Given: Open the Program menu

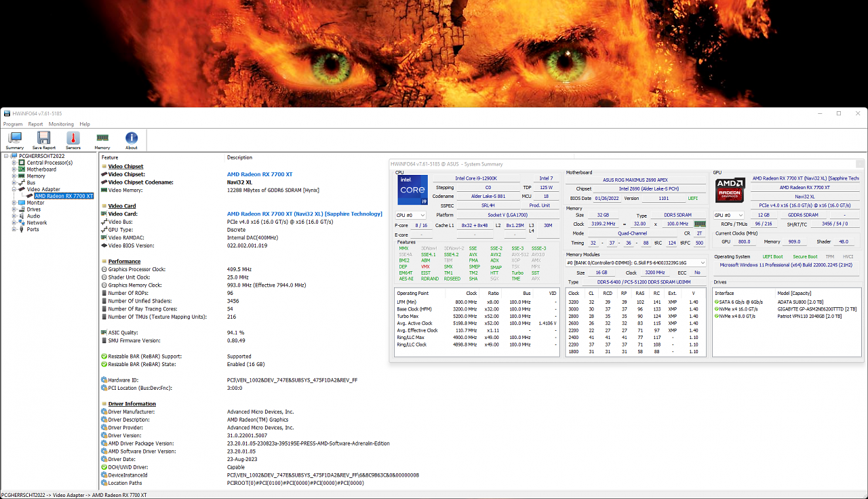Looking at the screenshot, I should [x=13, y=124].
